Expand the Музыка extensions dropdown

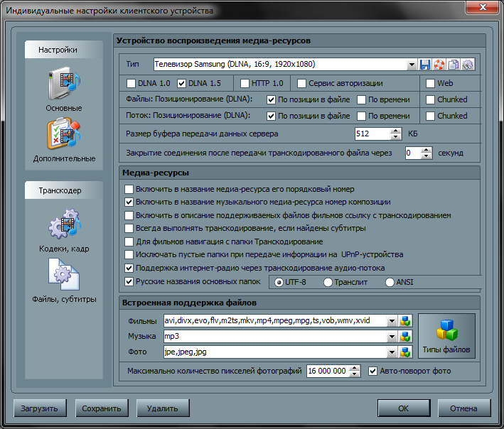pos(392,336)
